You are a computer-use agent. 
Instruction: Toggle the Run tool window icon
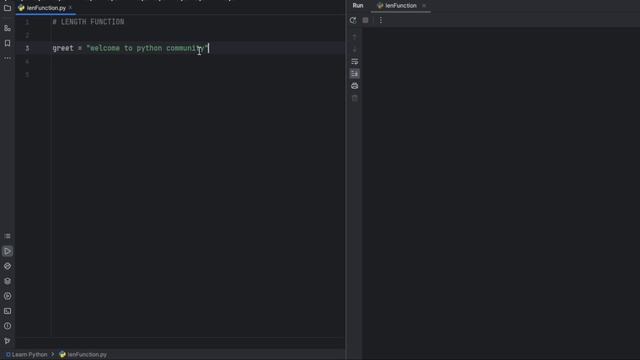tap(7, 251)
